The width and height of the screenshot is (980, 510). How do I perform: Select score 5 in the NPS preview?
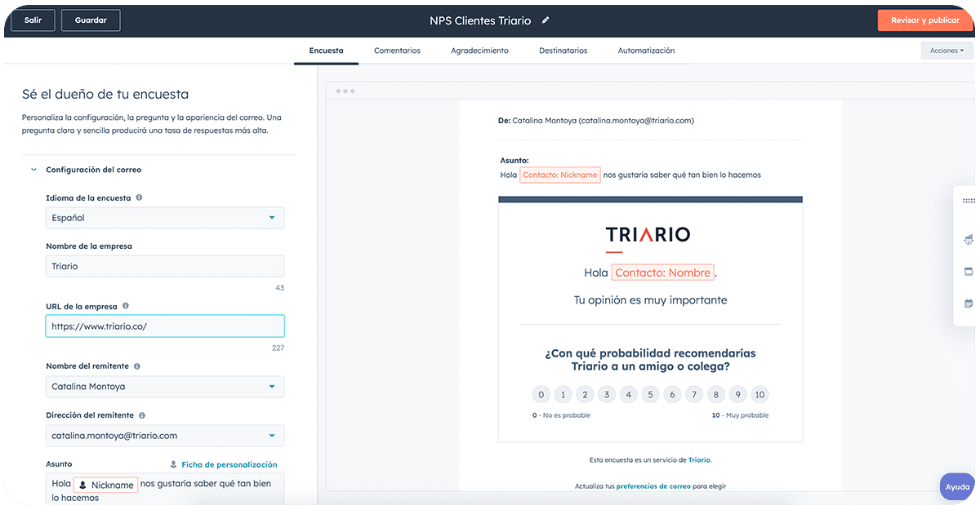pyautogui.click(x=650, y=395)
